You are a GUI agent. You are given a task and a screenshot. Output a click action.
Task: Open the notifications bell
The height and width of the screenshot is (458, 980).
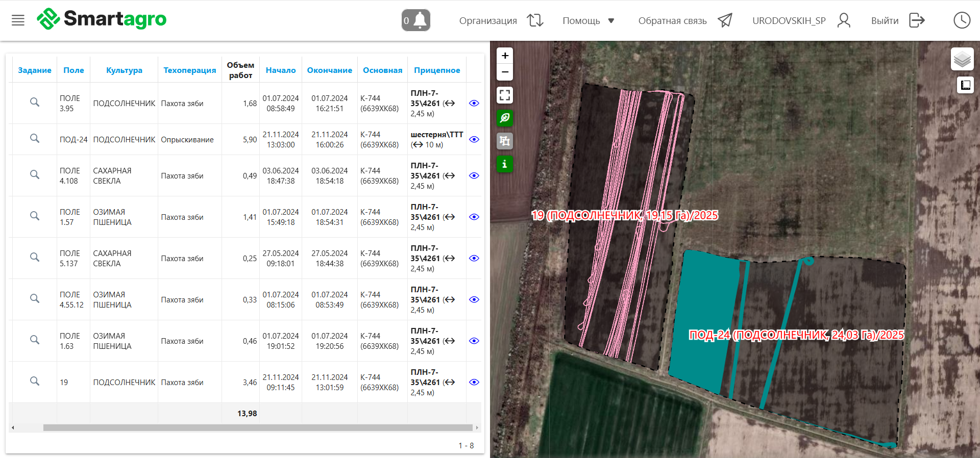(x=415, y=20)
